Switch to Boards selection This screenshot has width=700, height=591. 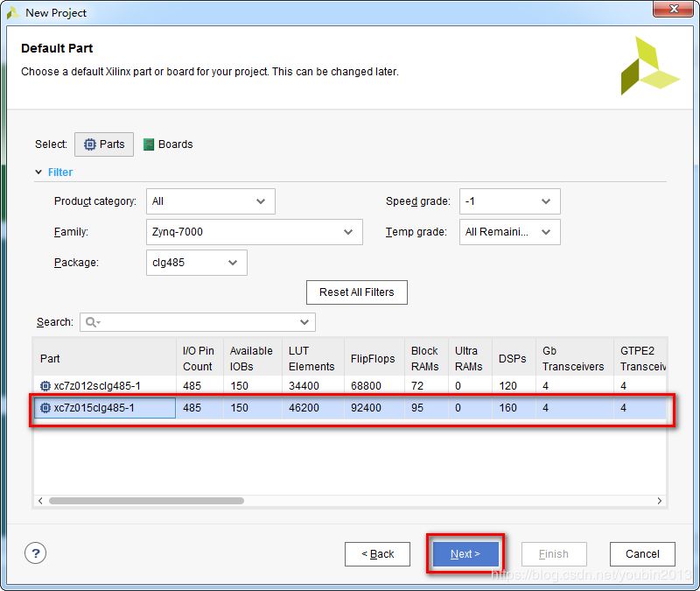coord(168,144)
